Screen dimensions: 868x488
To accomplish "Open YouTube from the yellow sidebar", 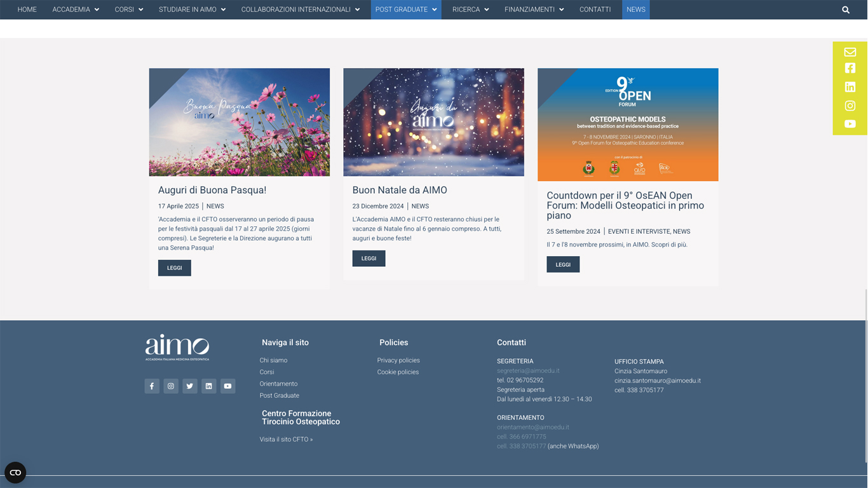I will coord(850,124).
